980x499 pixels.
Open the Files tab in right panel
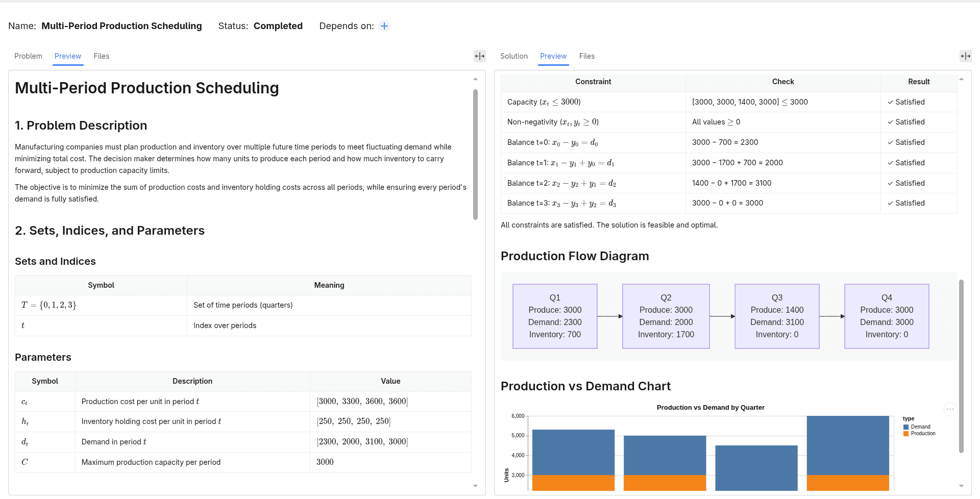tap(587, 56)
